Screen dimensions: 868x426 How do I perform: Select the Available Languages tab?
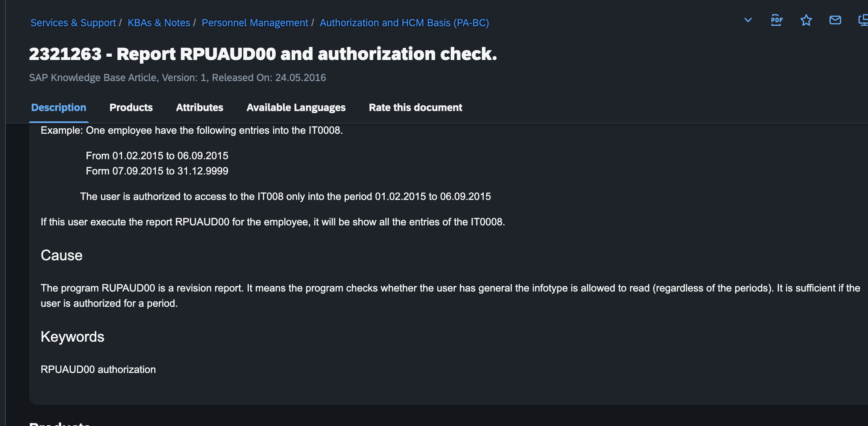[296, 108]
